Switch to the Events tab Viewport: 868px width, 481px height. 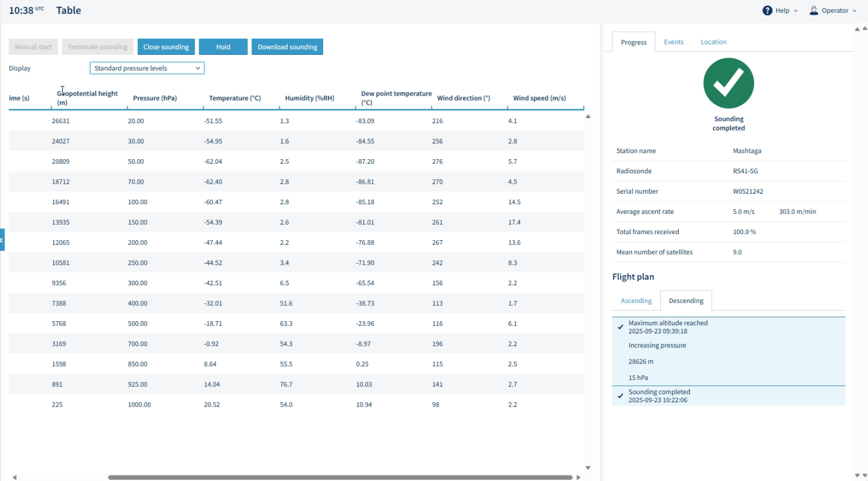point(674,42)
